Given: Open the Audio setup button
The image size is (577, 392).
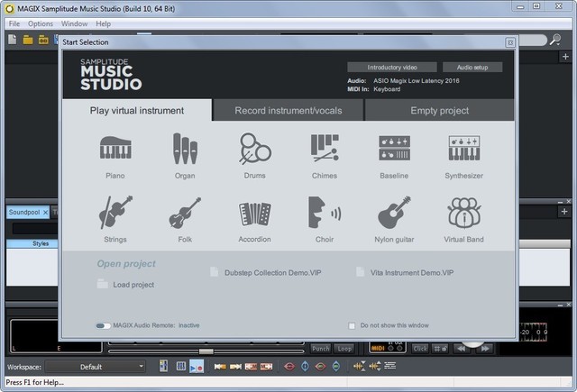Looking at the screenshot, I should tap(472, 68).
